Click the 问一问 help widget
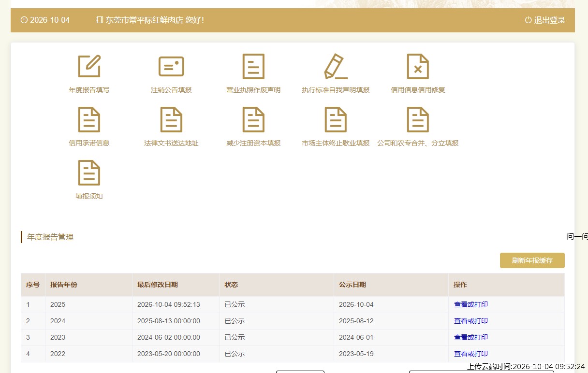 click(x=577, y=236)
